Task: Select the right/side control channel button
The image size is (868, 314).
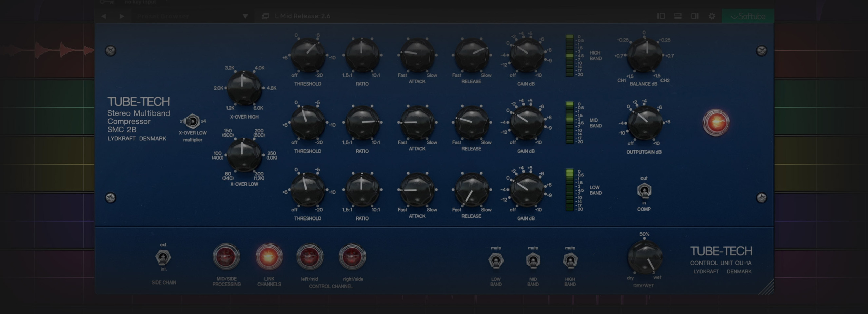Action: pos(352,256)
